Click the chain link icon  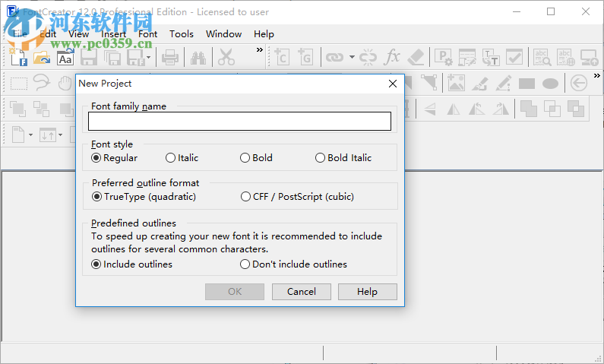[334, 58]
